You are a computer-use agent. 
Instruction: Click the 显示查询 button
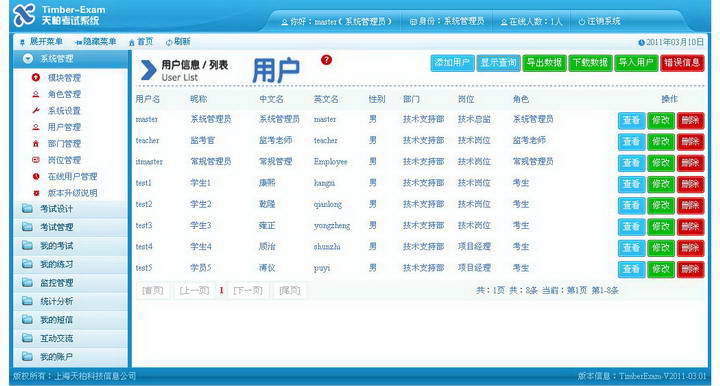coord(498,63)
